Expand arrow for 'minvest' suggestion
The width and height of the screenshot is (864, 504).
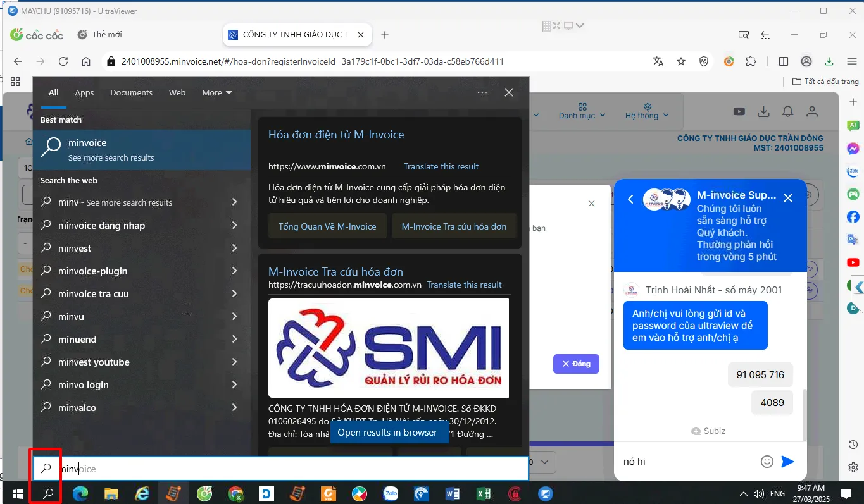[234, 248]
